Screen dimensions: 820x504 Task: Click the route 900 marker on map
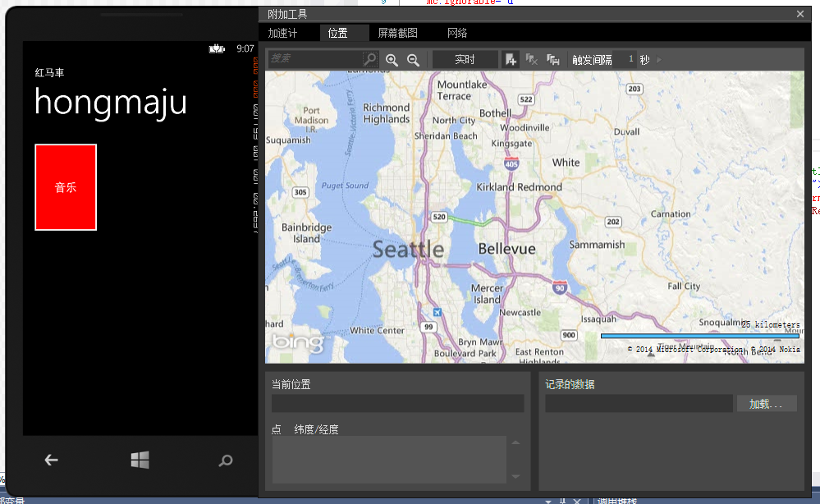[x=569, y=335]
